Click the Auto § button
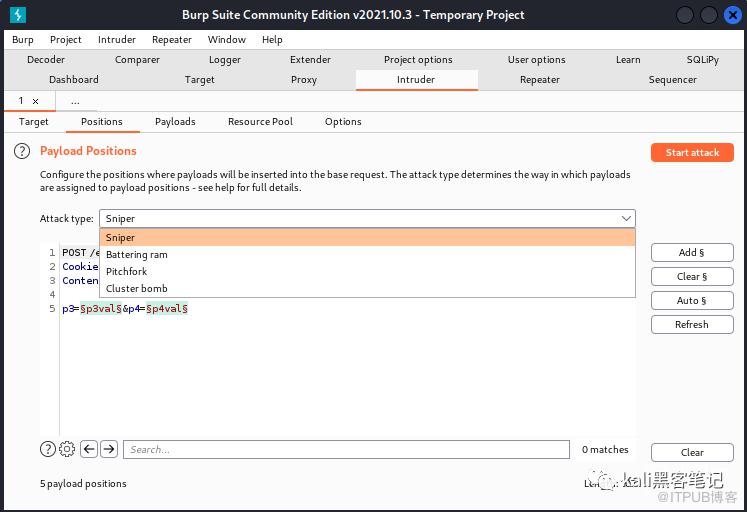Screen dimensions: 747x512 point(692,301)
